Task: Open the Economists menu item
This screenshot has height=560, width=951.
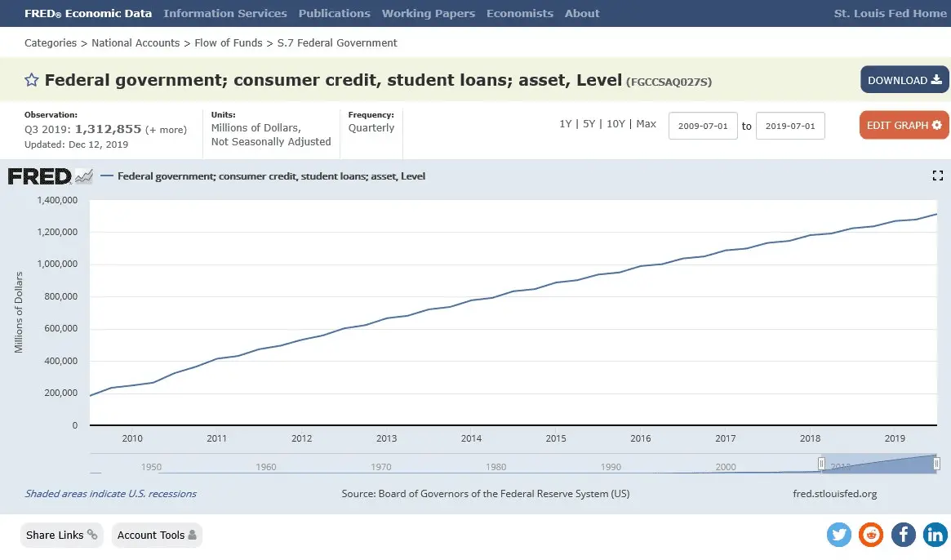Action: click(520, 13)
